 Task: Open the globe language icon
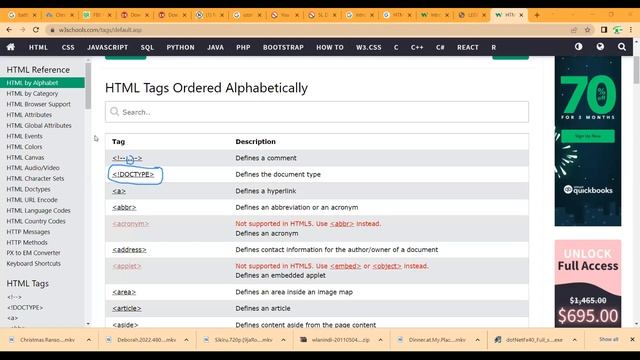coord(600,47)
